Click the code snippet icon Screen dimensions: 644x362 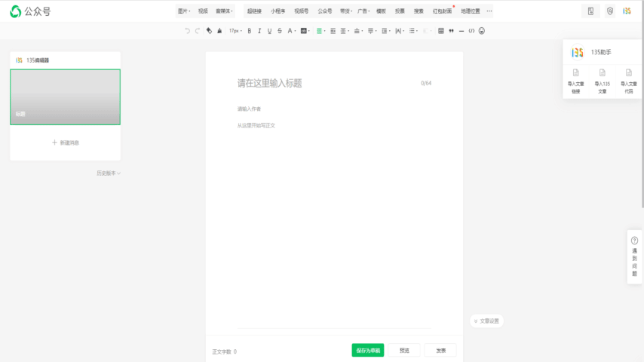click(471, 31)
